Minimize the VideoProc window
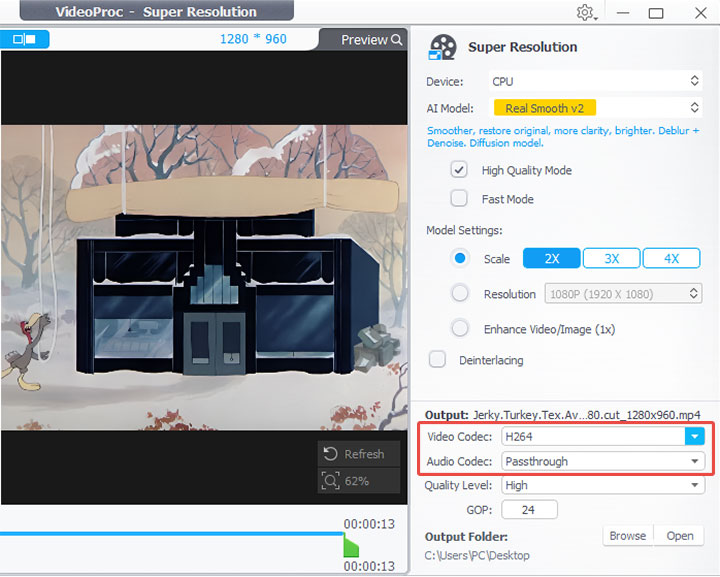The width and height of the screenshot is (720, 577). (x=623, y=13)
